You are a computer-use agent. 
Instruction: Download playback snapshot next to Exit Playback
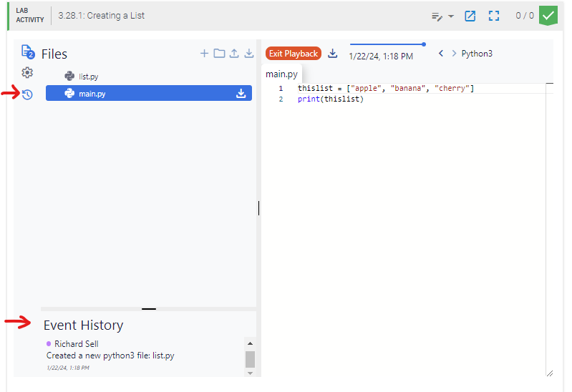[333, 54]
